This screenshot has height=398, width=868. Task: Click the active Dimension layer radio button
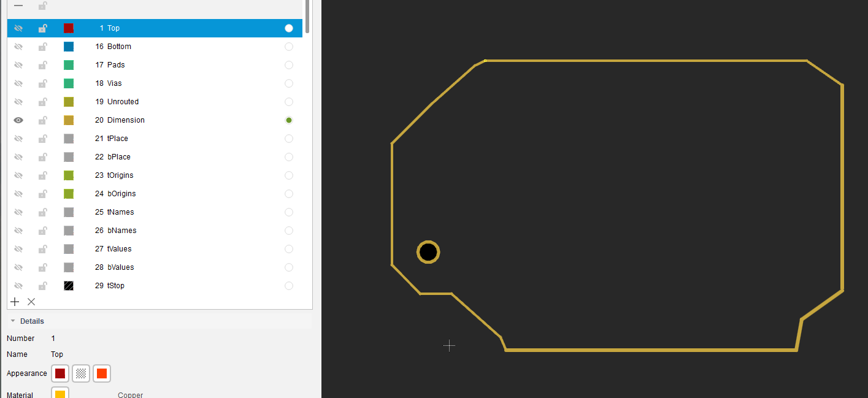[x=289, y=120]
